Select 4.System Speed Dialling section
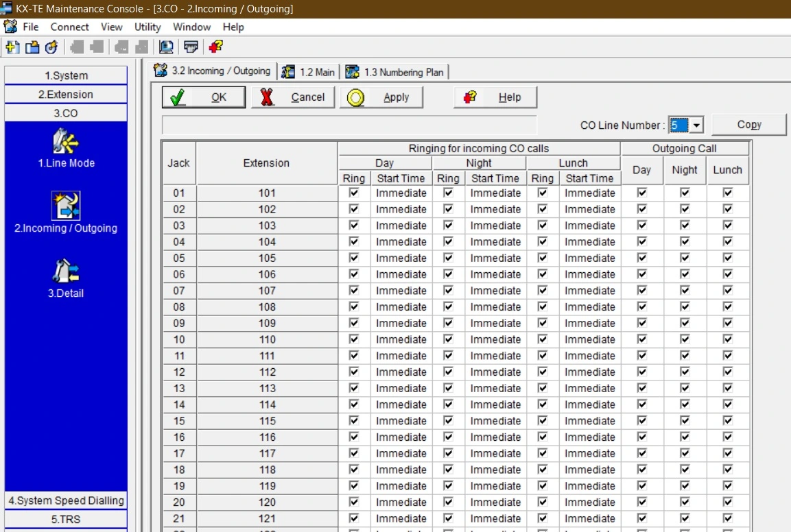This screenshot has height=532, width=791. coord(66,500)
